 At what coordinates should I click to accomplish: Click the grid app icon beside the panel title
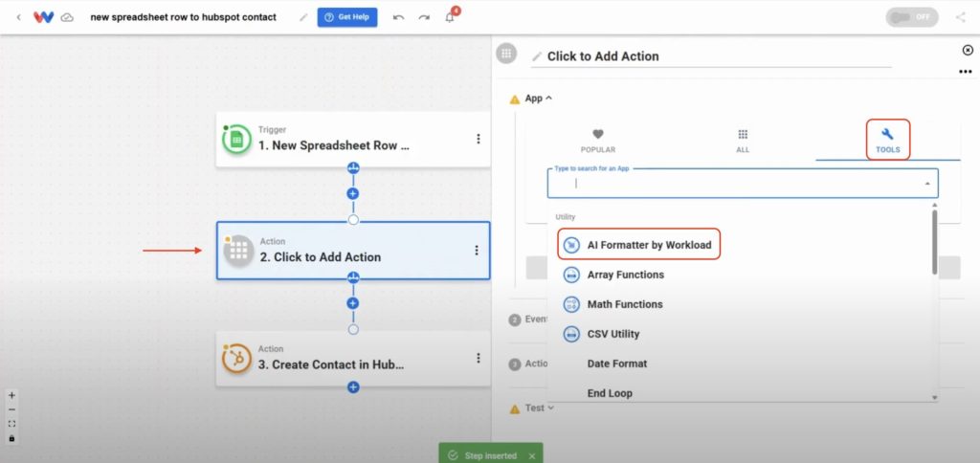pos(506,54)
